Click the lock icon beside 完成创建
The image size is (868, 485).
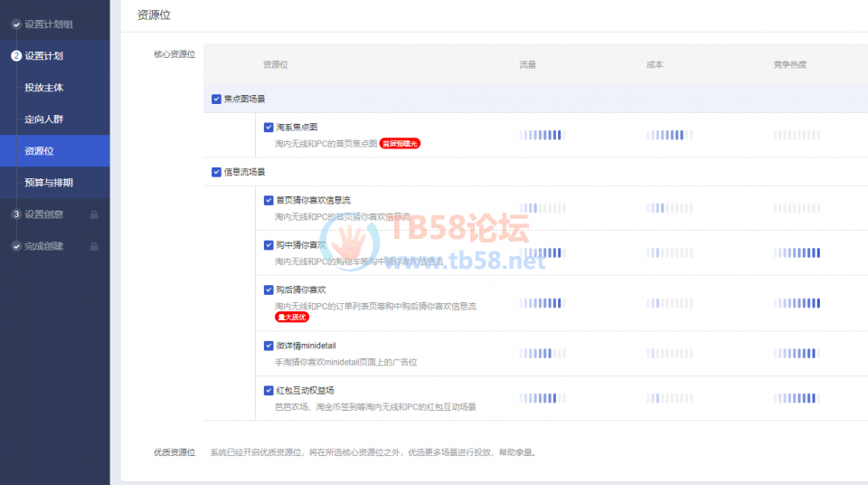(94, 246)
